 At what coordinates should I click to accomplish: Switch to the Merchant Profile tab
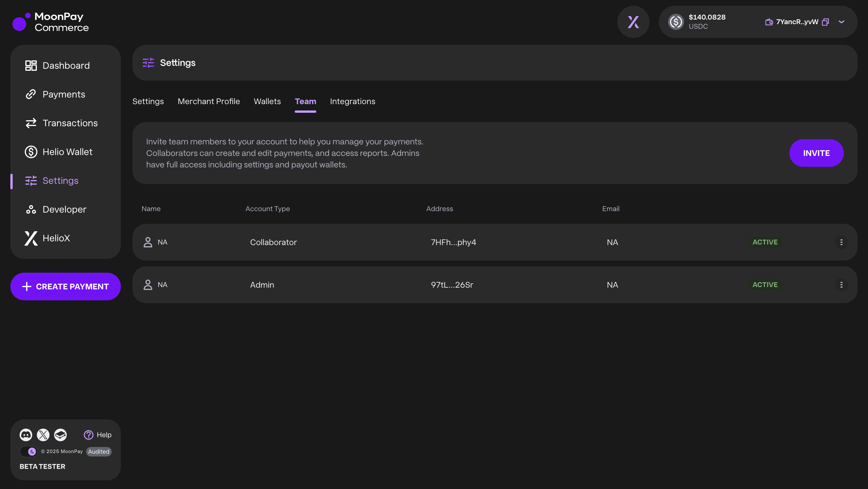(209, 101)
